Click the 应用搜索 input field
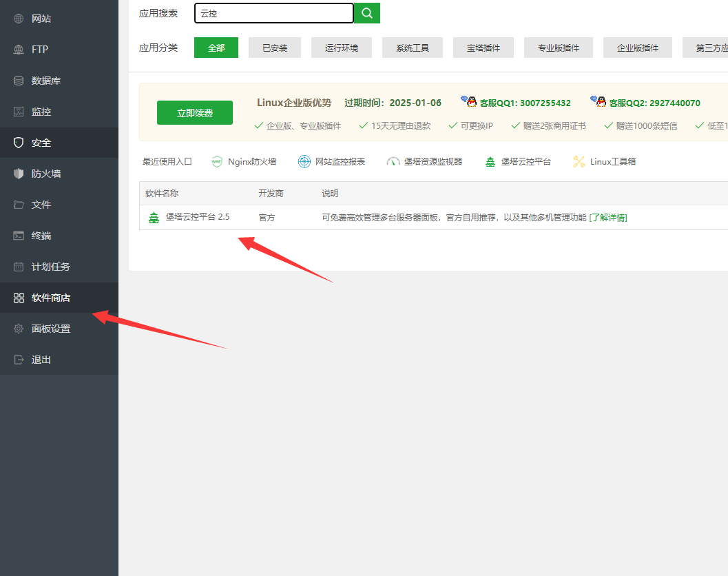 click(x=274, y=13)
